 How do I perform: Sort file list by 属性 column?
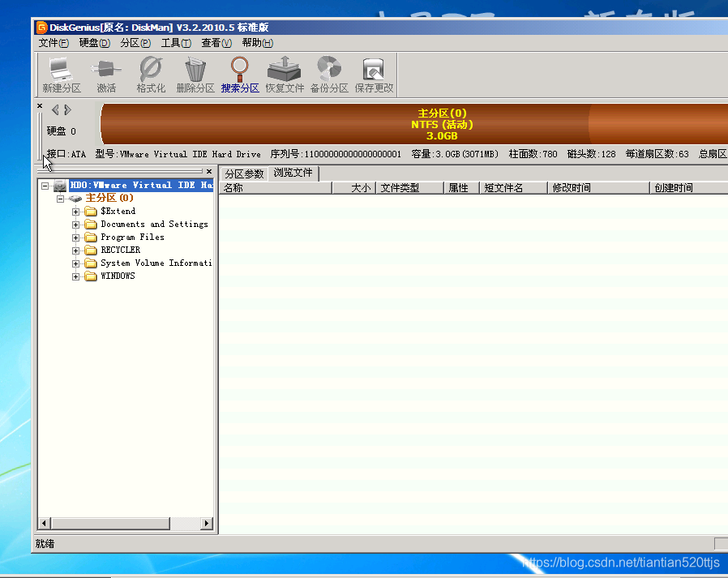point(461,187)
